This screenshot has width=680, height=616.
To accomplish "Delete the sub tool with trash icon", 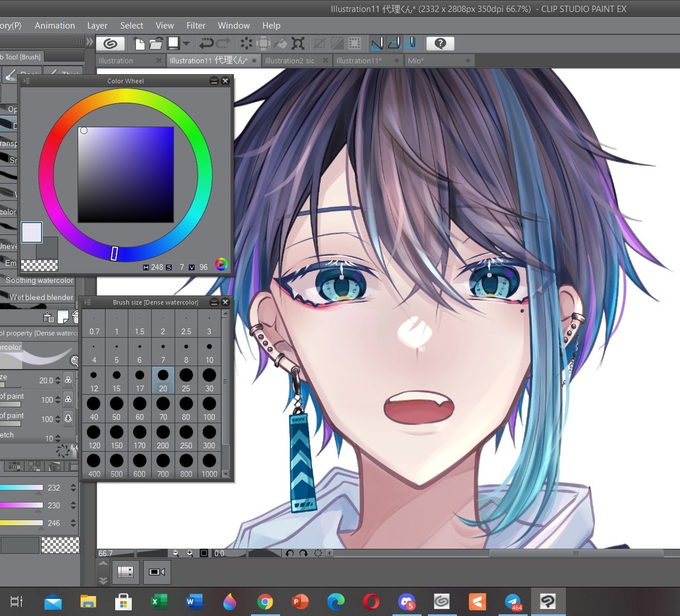I will coord(75,317).
